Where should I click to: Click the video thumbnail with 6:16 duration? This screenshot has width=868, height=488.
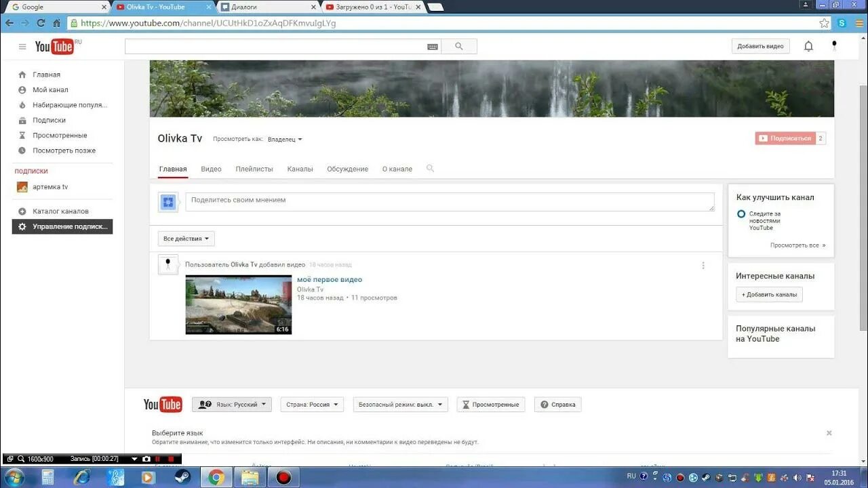pos(239,305)
